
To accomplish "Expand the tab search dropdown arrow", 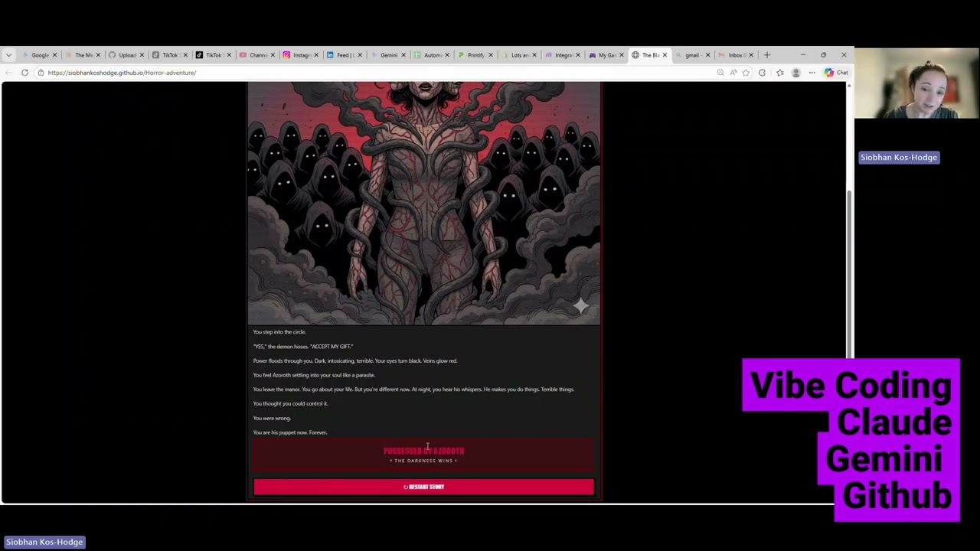I will (x=8, y=55).
